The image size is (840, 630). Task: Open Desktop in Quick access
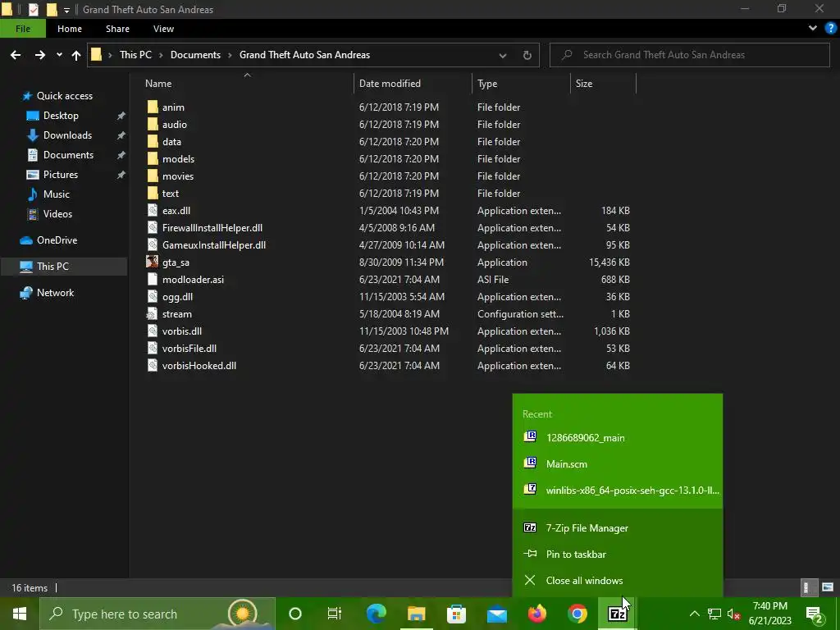(x=61, y=115)
